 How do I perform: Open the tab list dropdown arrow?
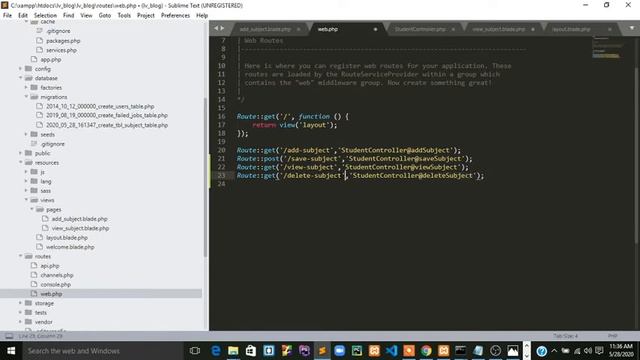click(x=632, y=28)
